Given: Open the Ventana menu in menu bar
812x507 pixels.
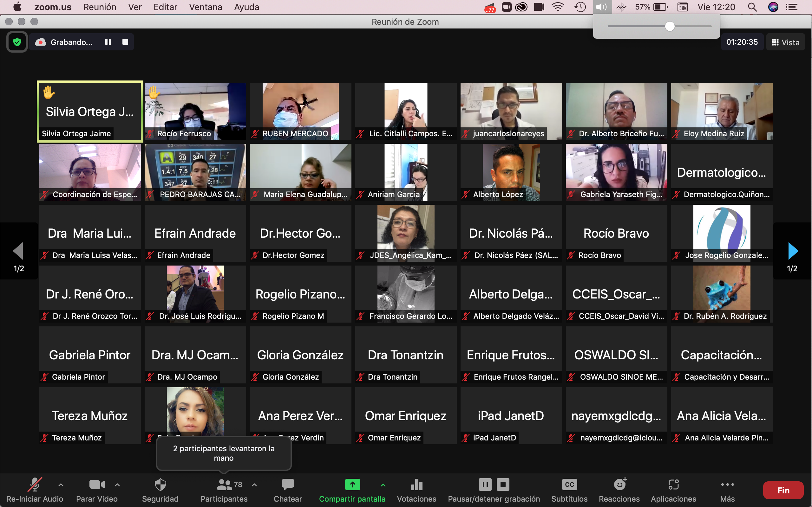Looking at the screenshot, I should [x=205, y=7].
